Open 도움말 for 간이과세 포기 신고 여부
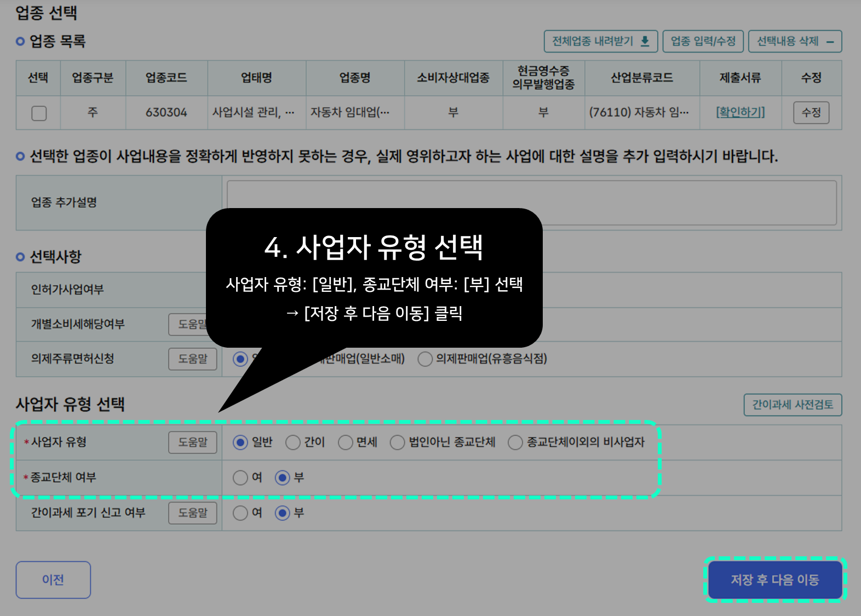861x616 pixels. point(193,513)
